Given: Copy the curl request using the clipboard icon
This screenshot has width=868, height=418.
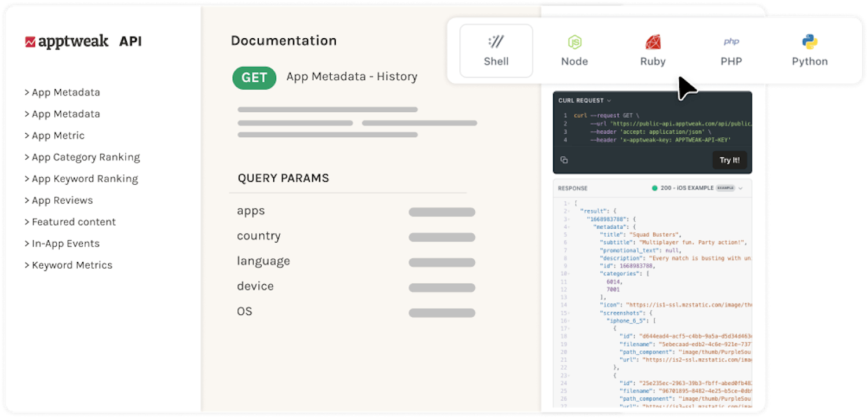Looking at the screenshot, I should [564, 160].
